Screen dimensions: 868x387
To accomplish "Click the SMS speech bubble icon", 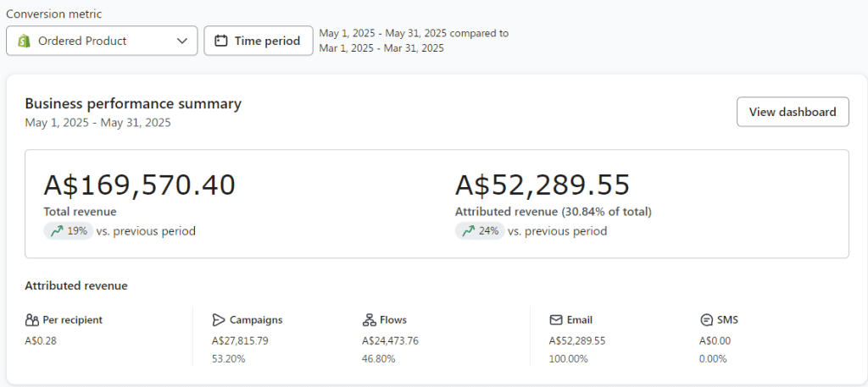I will click(706, 320).
